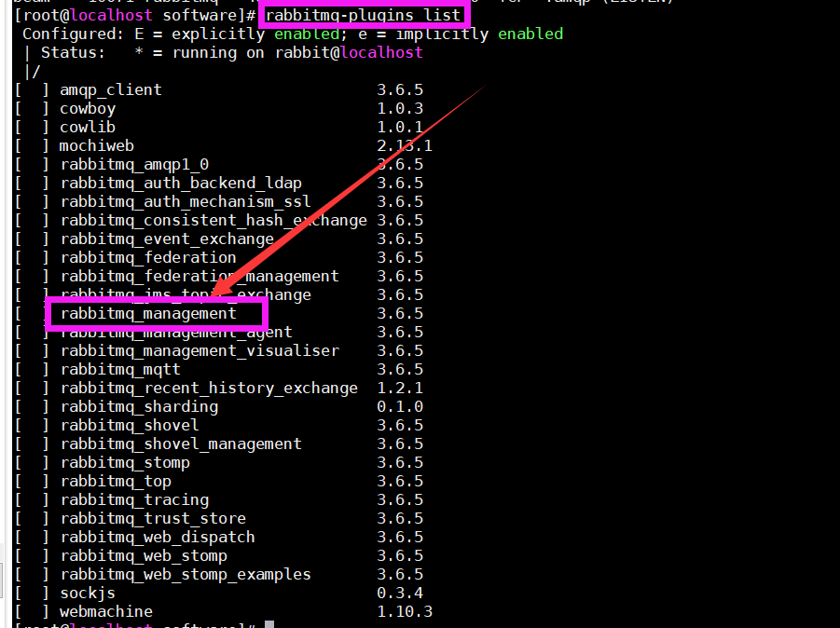This screenshot has width=840, height=628.
Task: Click the "rabbitmq-plugins list" command text
Action: pos(364,15)
